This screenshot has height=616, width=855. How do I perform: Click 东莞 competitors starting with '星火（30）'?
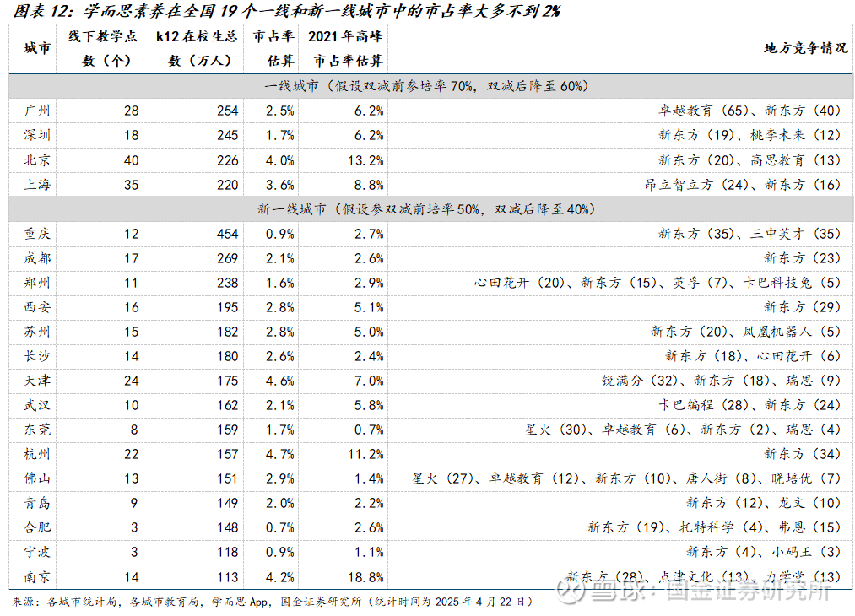tap(682, 430)
